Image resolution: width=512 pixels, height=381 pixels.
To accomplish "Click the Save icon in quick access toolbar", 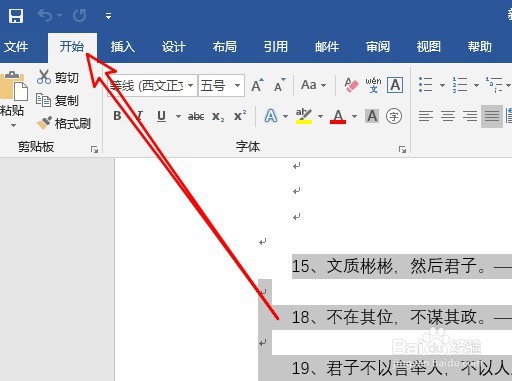I will pyautogui.click(x=16, y=16).
